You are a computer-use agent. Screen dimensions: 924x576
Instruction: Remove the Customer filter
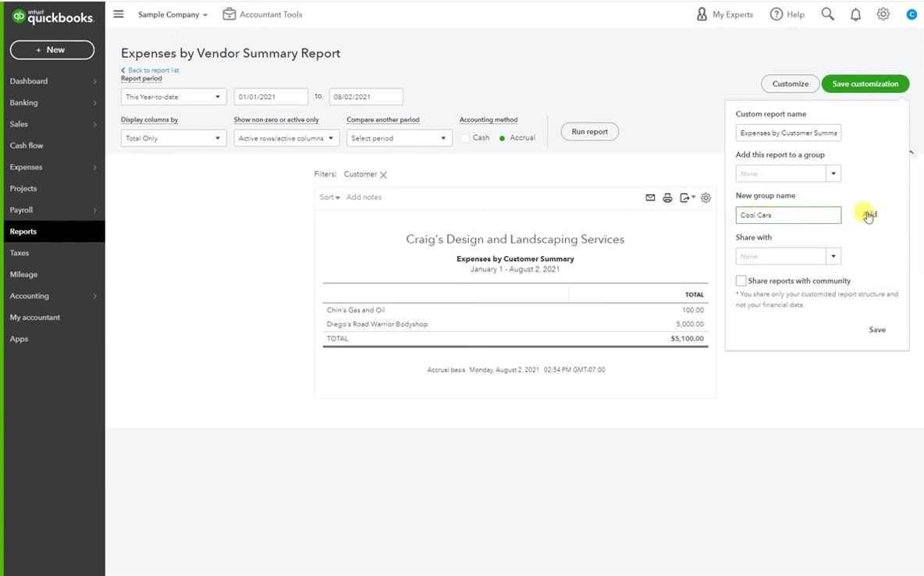click(x=384, y=175)
